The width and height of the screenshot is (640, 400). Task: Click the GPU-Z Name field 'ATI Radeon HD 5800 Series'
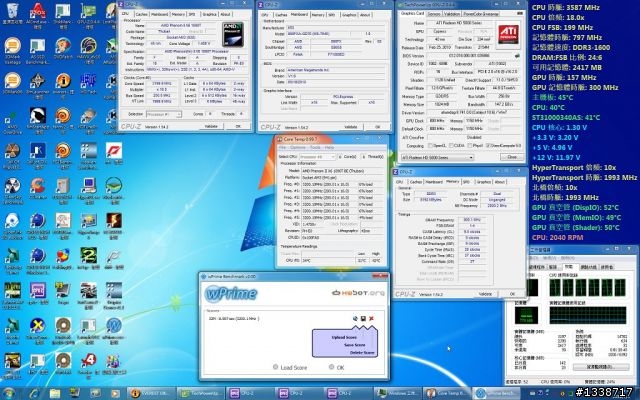tap(459, 23)
